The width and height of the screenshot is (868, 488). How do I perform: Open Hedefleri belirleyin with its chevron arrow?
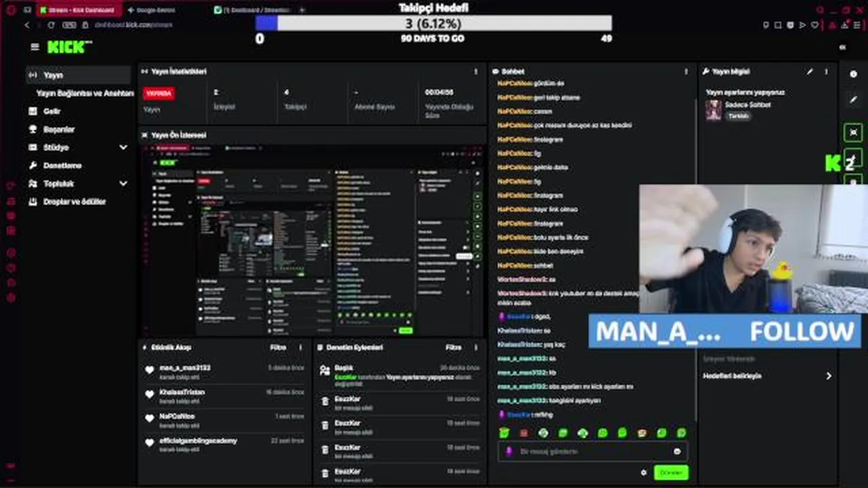[x=828, y=375]
